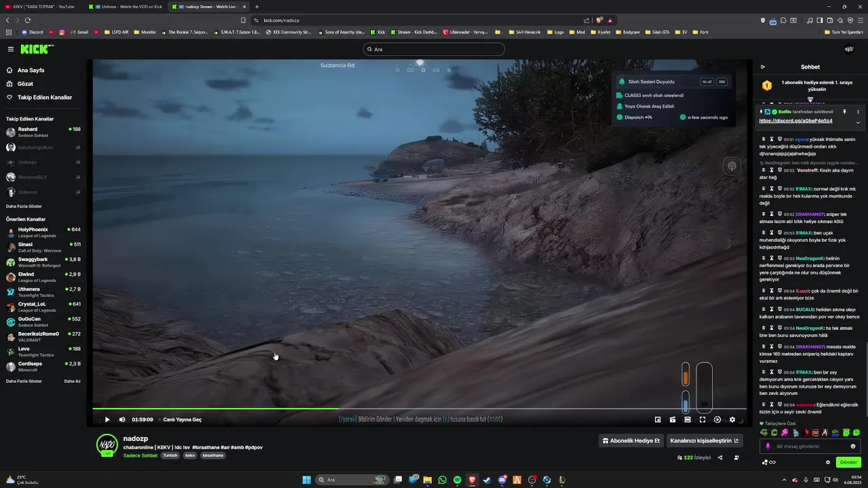Expand followed channels with Daha Fazla Göster
Screen dimensions: 868x488
pyautogui.click(x=24, y=206)
